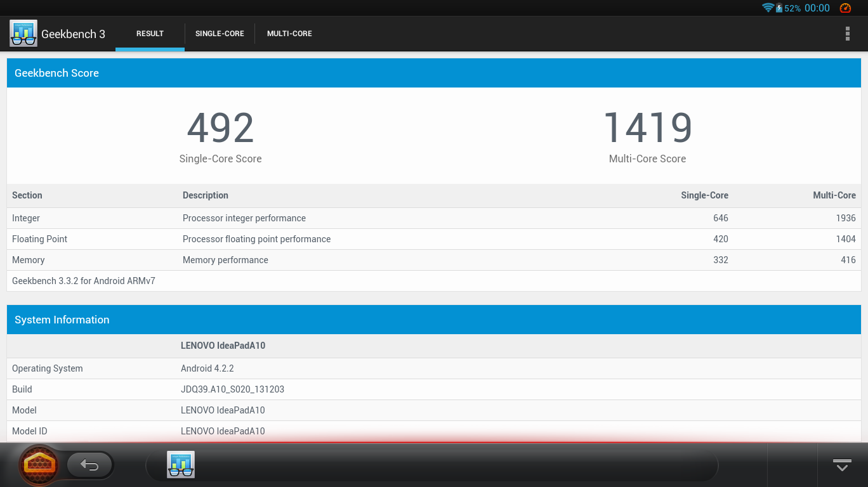
Task: Tap the Multi-Core Score label
Action: (647, 159)
